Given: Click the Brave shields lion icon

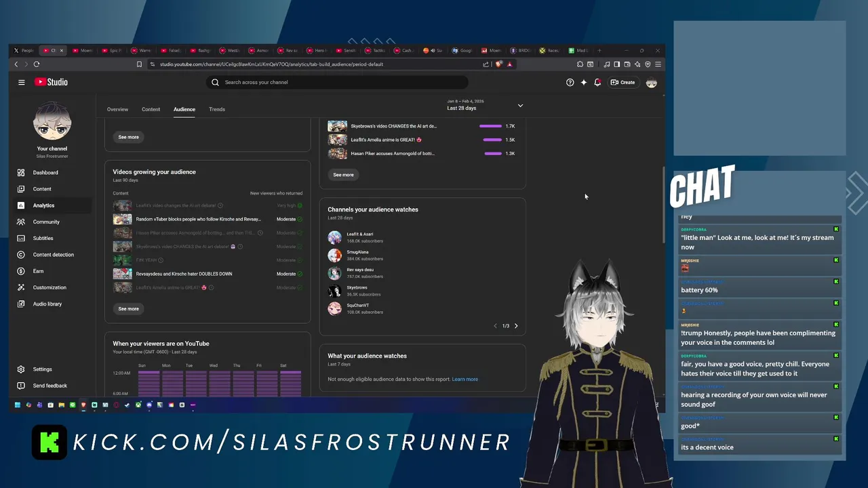Looking at the screenshot, I should [x=499, y=64].
